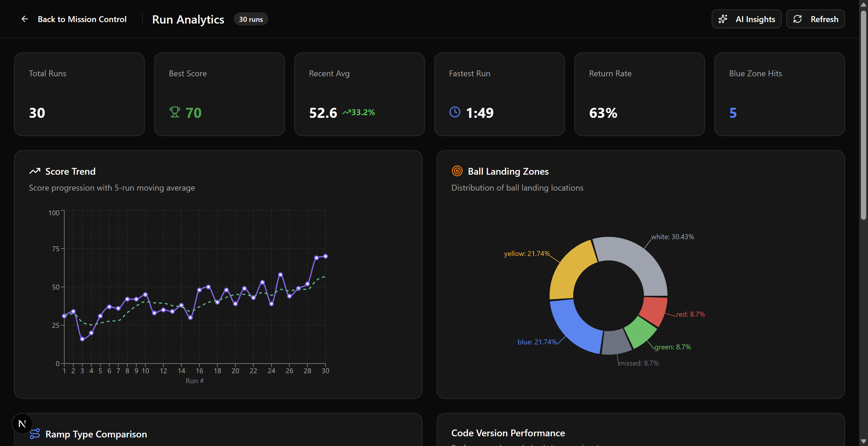This screenshot has width=868, height=446.
Task: Click the recent average trend-up arrow
Action: (x=347, y=112)
